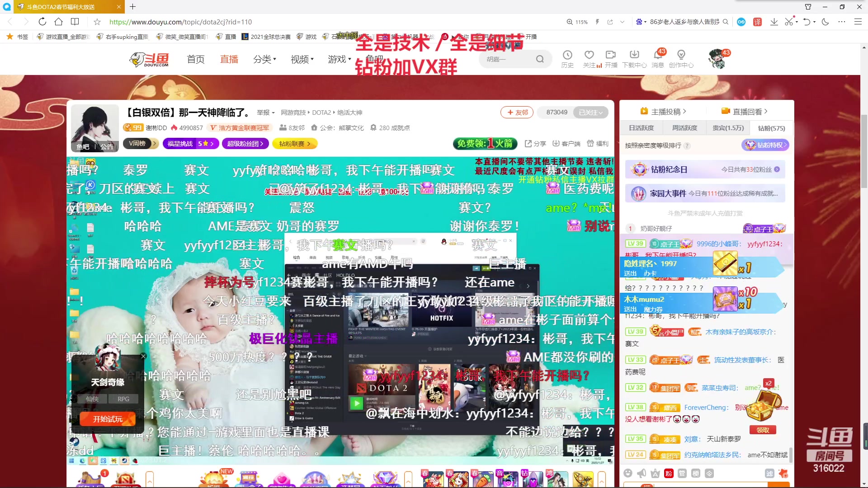This screenshot has width=868, height=488.
Task: Expand the 举报 report dropdown
Action: pyautogui.click(x=266, y=113)
